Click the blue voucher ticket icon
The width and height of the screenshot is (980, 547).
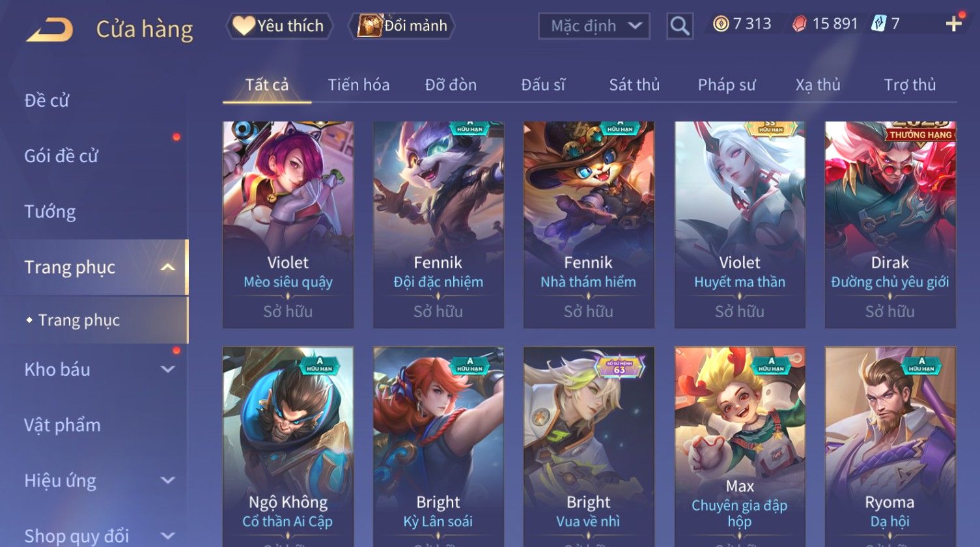[878, 25]
